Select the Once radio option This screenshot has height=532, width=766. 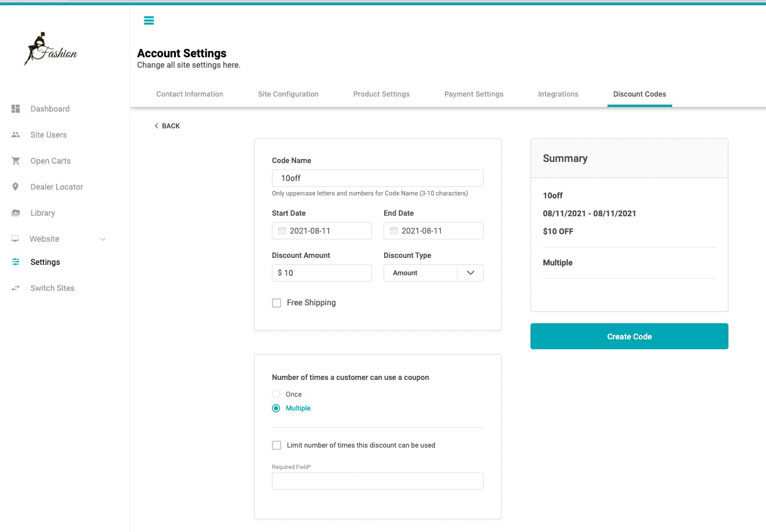click(276, 394)
